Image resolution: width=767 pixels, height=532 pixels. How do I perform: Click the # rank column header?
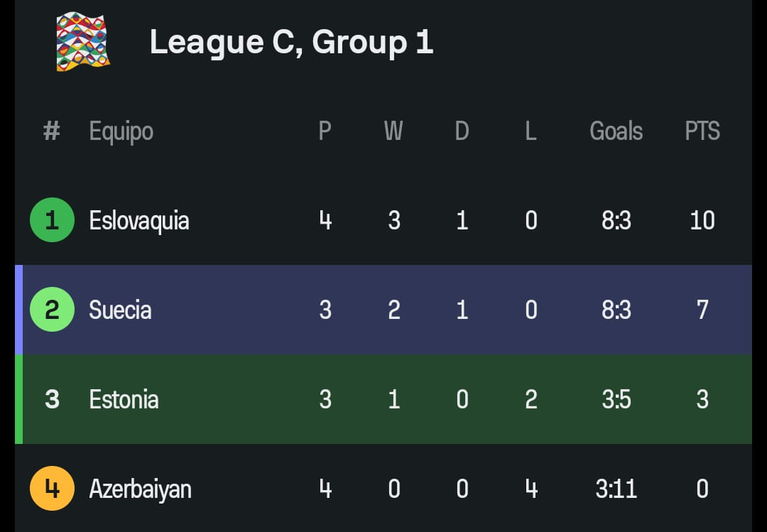coord(51,131)
